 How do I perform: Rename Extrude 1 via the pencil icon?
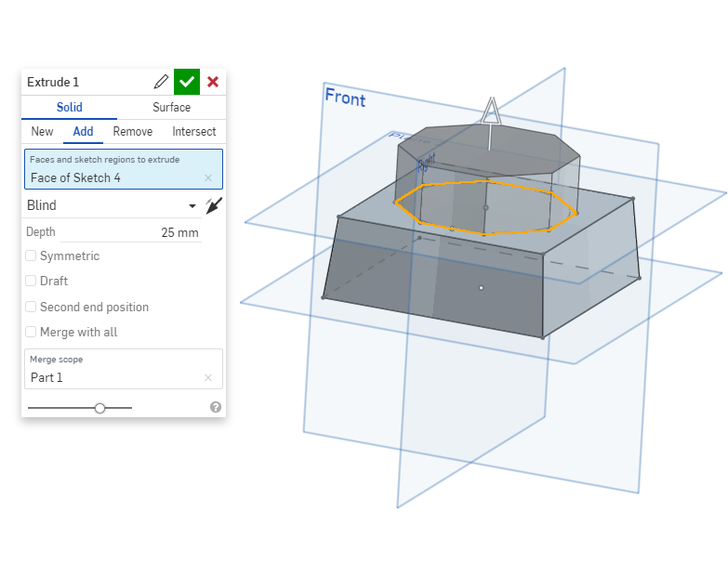pyautogui.click(x=161, y=82)
